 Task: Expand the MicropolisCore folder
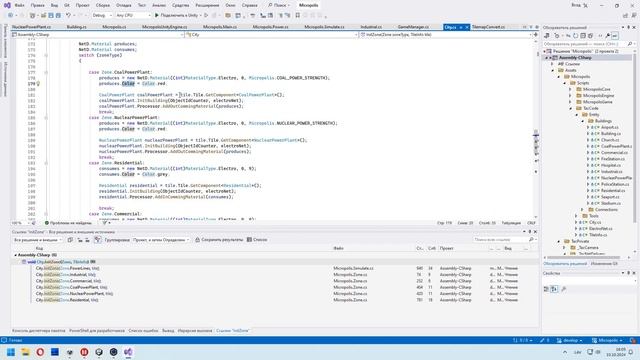tap(571, 89)
